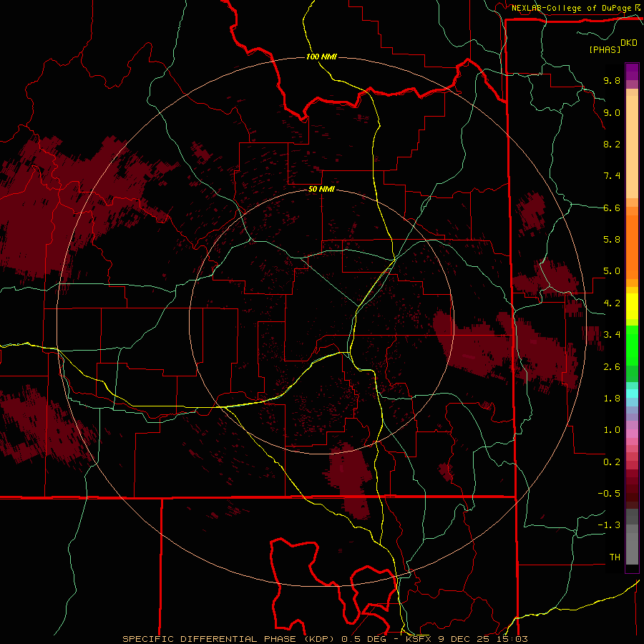This screenshot has width=644, height=644.
Task: Click the NEXLAB-College of DuPage credit text
Action: [x=571, y=8]
